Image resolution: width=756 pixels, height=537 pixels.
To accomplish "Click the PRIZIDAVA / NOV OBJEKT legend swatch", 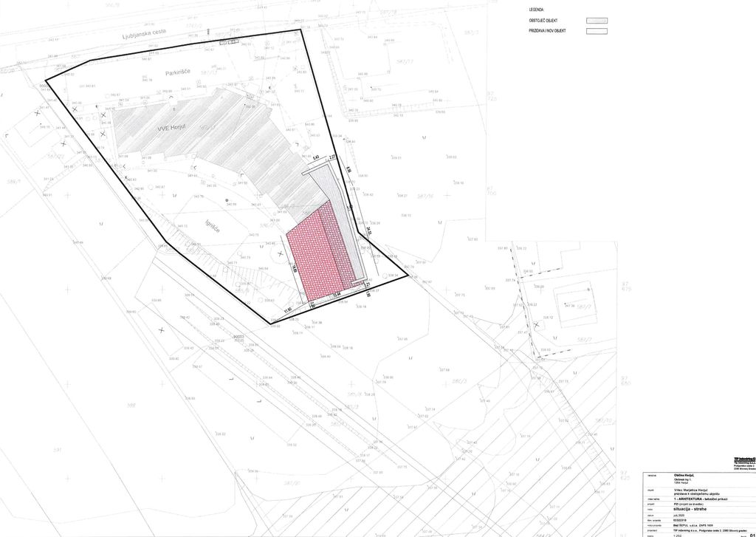I will click(x=596, y=32).
